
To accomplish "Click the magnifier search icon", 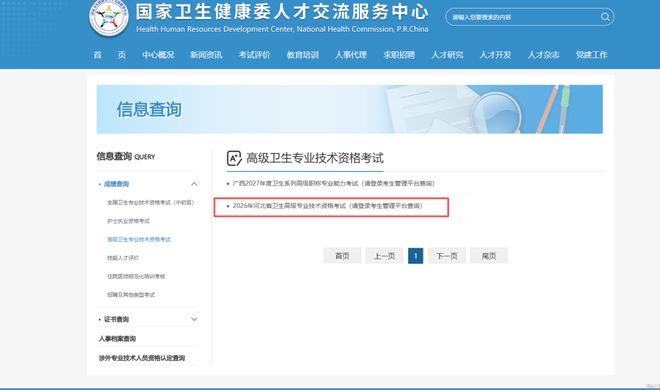I will pos(605,17).
